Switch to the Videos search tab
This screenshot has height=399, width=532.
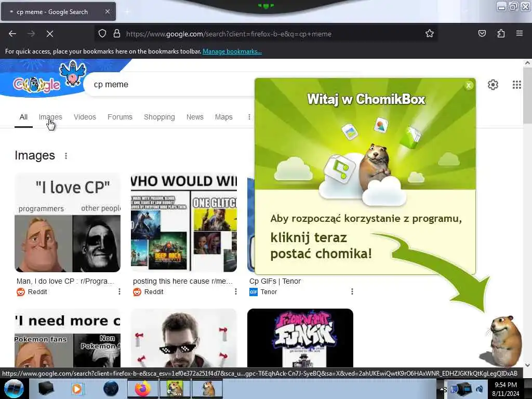tap(85, 117)
